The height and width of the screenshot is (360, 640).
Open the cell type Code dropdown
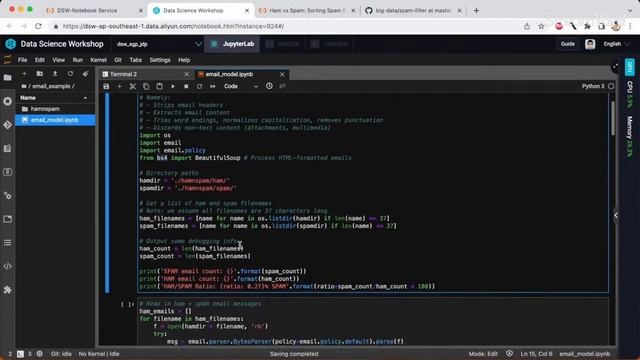(241, 87)
